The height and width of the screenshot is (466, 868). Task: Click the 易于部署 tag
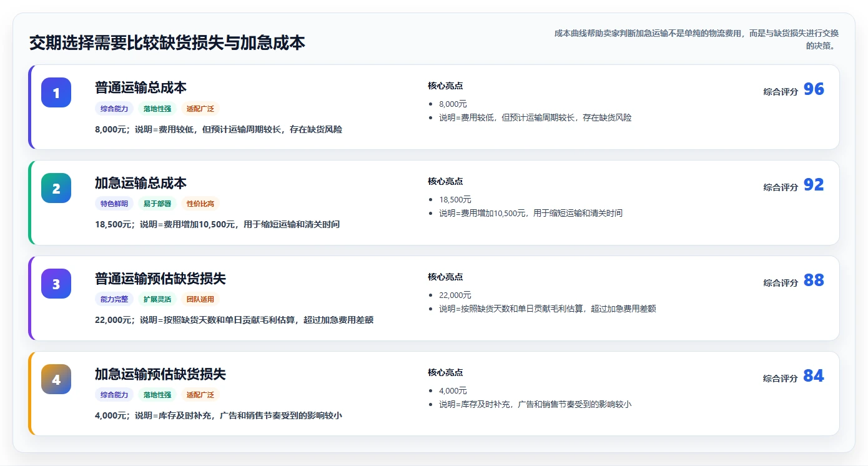157,204
